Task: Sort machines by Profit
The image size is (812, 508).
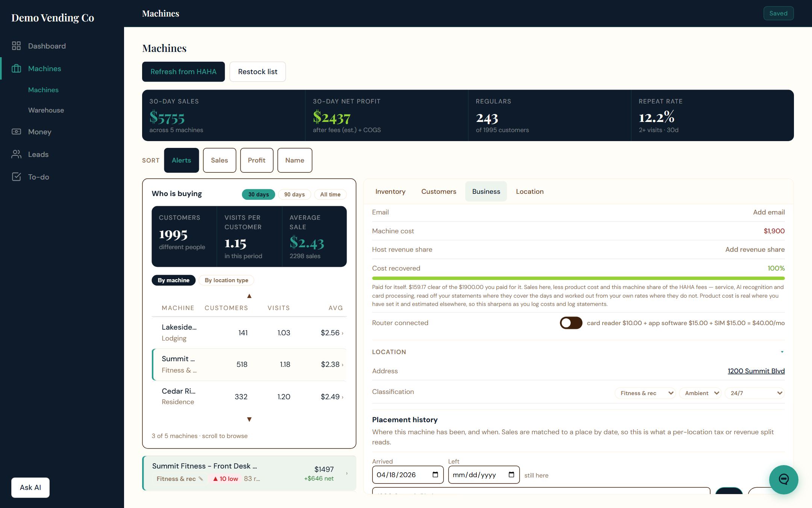Action: click(x=257, y=160)
